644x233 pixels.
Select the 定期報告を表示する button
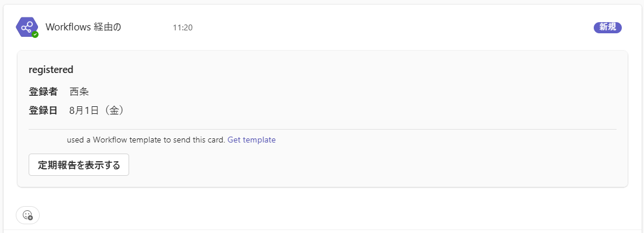pyautogui.click(x=79, y=165)
